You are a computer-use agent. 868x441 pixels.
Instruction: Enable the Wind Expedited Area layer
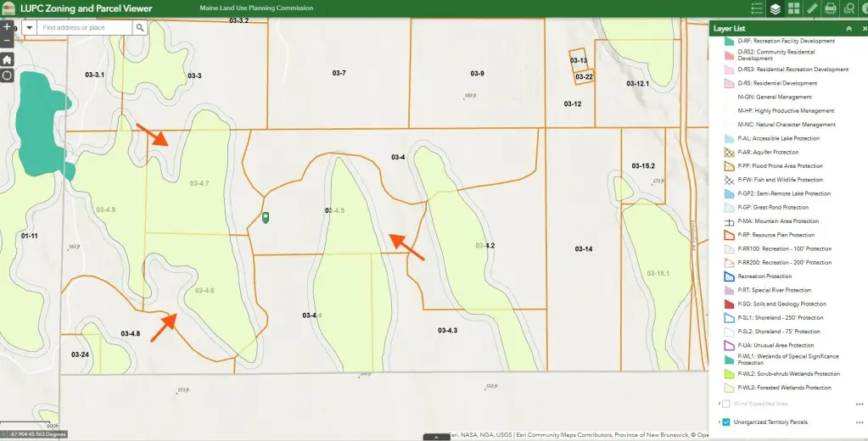click(726, 404)
